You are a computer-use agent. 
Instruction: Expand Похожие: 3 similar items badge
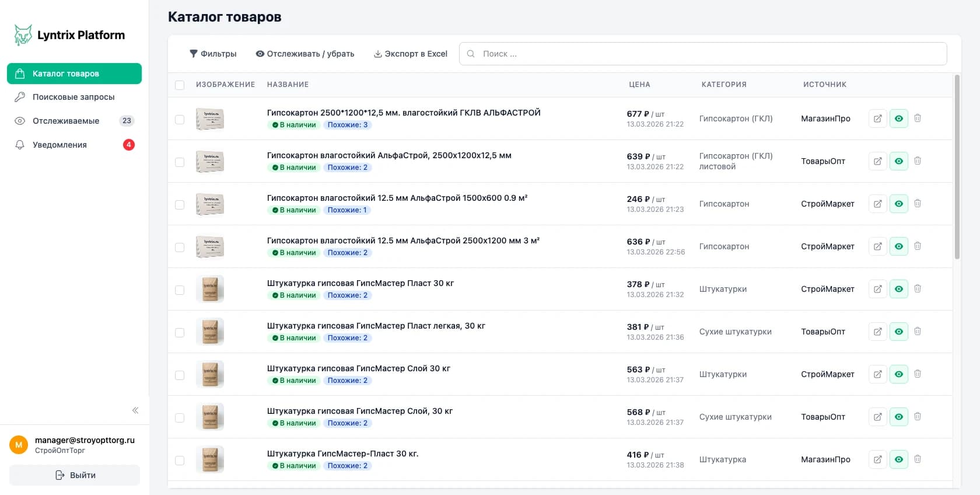pyautogui.click(x=347, y=125)
